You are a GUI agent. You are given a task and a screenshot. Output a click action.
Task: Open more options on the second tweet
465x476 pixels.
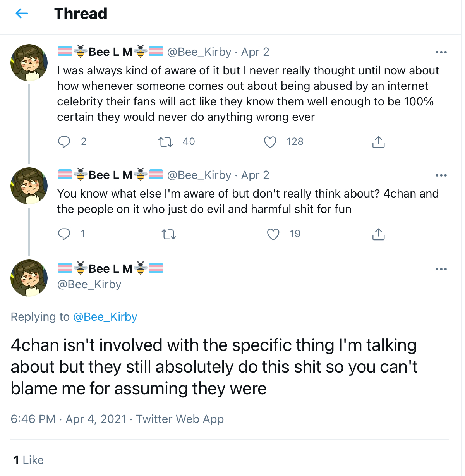441,175
